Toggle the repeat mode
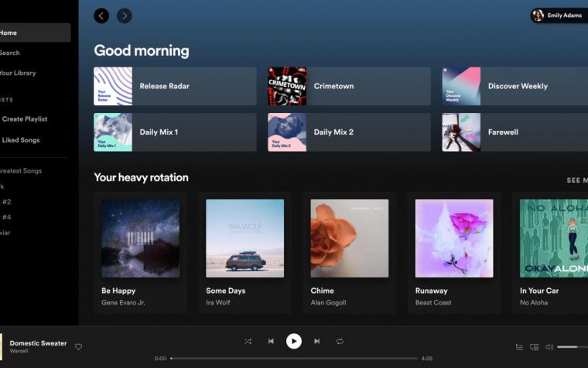Viewport: 588px width, 368px height. point(340,342)
